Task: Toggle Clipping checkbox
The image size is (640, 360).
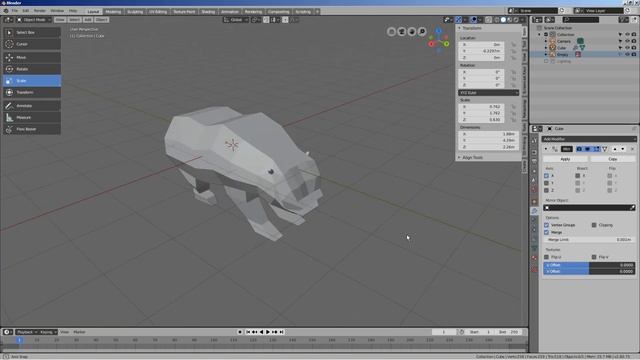Action: coord(594,225)
